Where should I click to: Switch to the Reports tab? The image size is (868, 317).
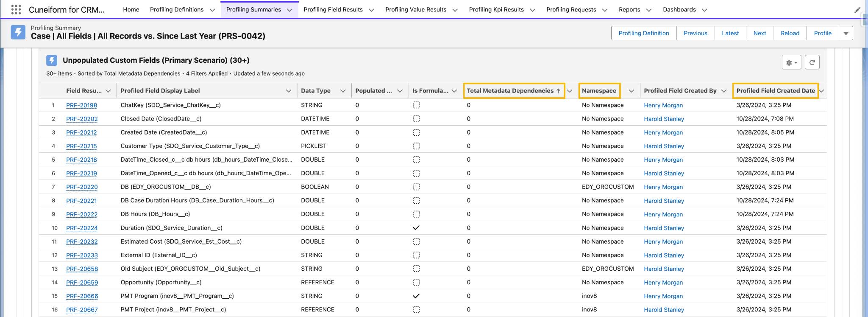click(629, 9)
